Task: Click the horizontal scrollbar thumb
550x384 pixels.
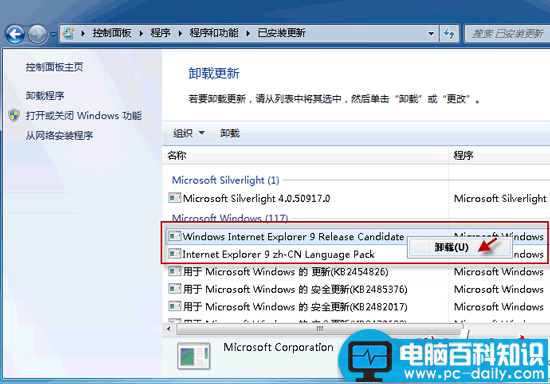Action: 320,329
